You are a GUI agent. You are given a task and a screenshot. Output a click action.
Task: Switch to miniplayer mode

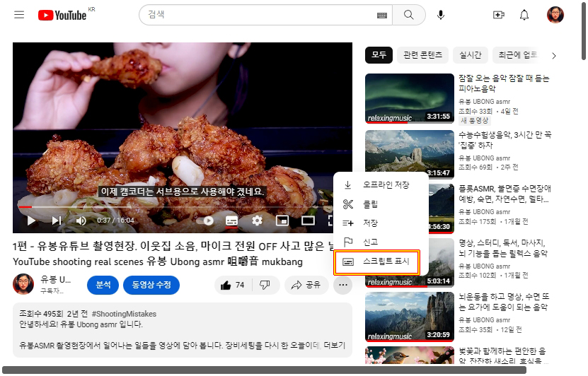(x=282, y=221)
